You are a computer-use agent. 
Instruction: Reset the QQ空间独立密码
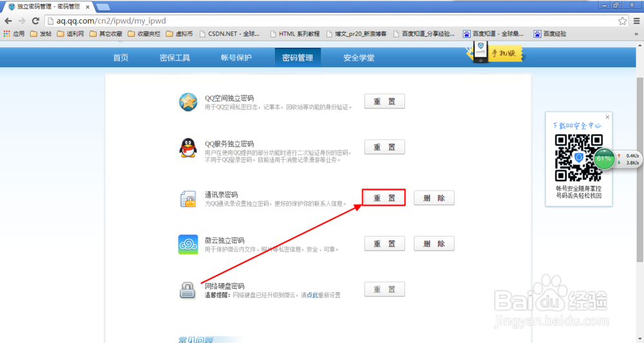click(384, 101)
